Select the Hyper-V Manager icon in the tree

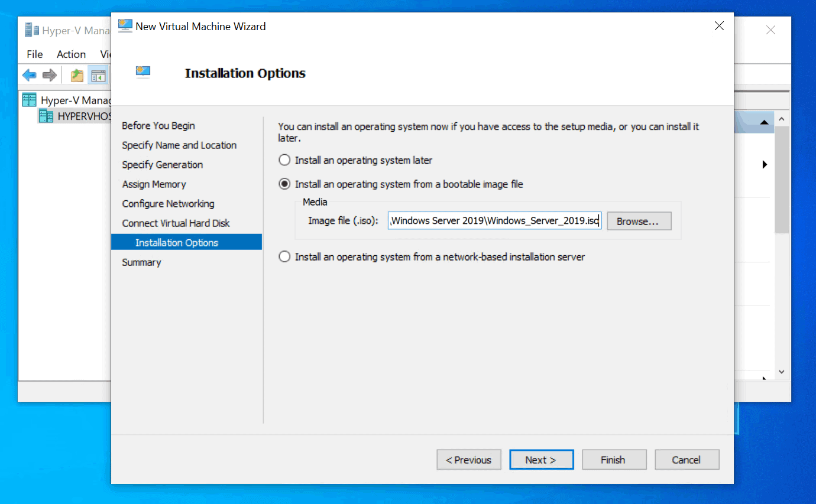(x=28, y=99)
